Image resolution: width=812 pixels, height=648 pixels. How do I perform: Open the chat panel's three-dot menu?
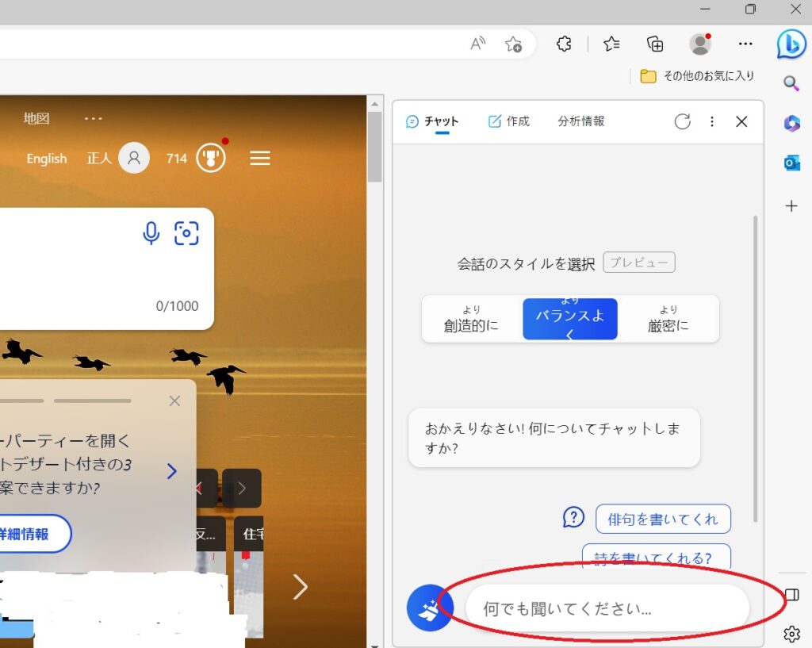712,121
